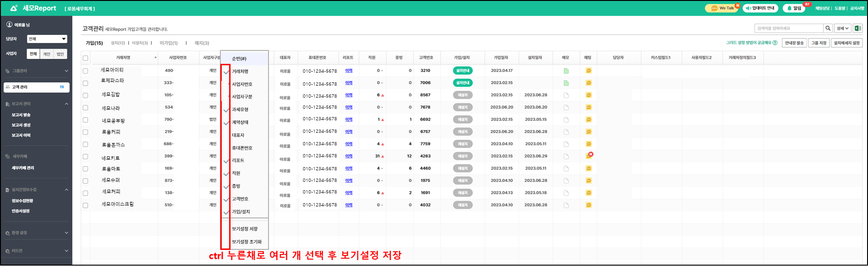
Task: Open the 담당자 전체 dropdown
Action: click(x=47, y=39)
